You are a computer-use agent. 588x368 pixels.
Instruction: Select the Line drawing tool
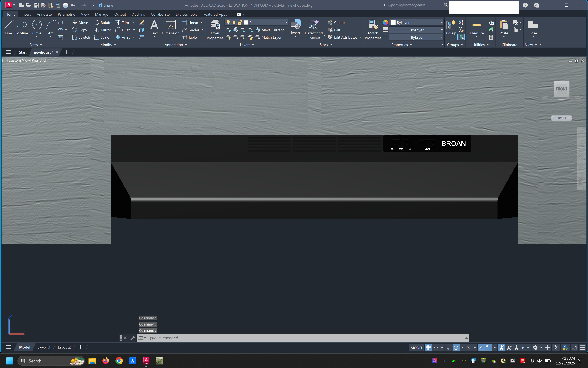click(8, 27)
